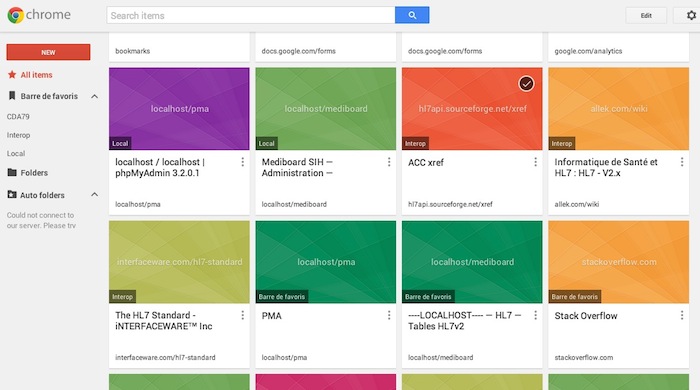Click the 'PMA' card title
This screenshot has width=700, height=390.
[271, 315]
